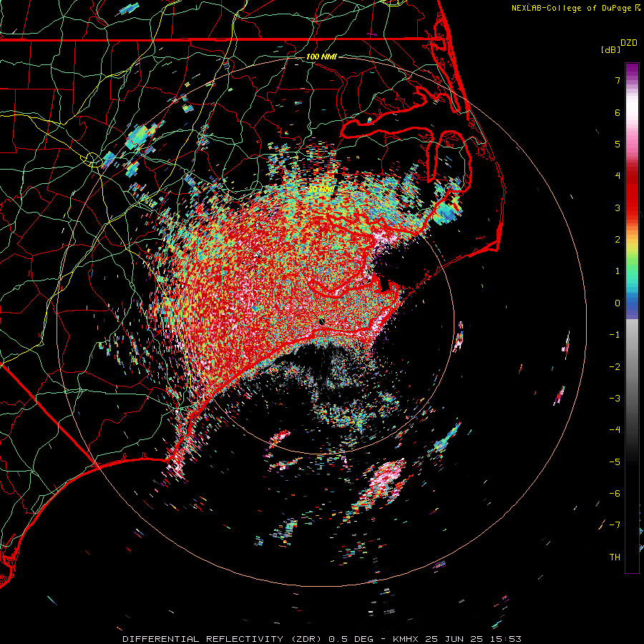Select the minus 4 dB scale value
This screenshot has width=644, height=644.
click(x=615, y=430)
